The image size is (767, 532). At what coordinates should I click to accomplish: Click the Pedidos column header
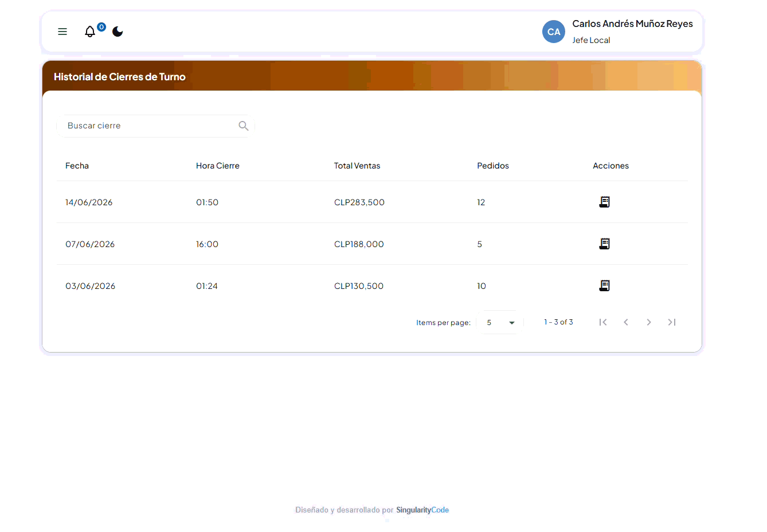493,166
